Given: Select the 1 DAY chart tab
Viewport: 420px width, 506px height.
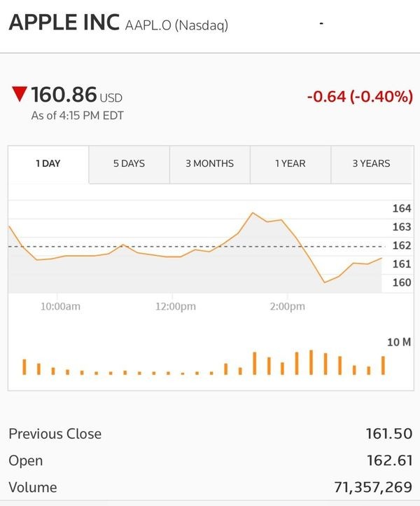Looking at the screenshot, I should coord(48,164).
